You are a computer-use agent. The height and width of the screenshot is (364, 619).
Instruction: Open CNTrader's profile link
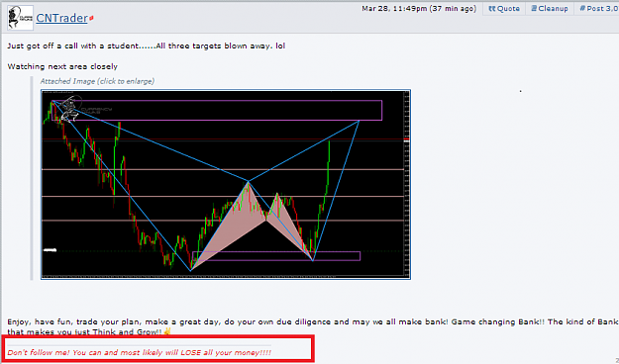point(61,18)
